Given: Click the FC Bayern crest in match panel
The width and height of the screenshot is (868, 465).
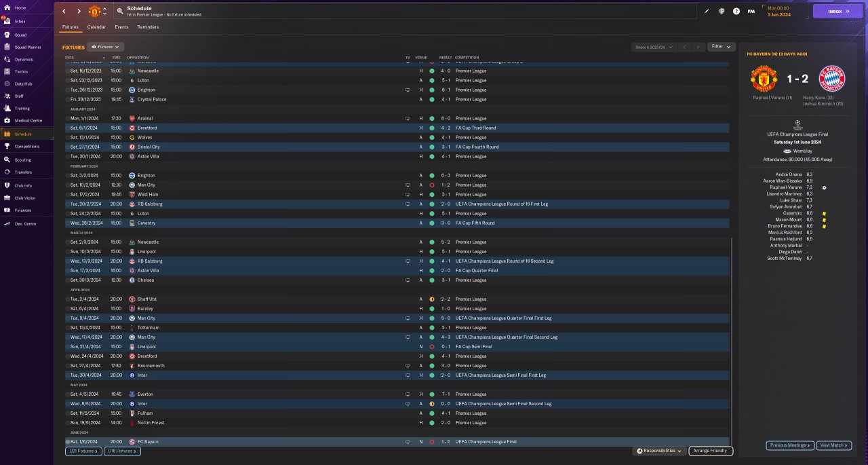Looking at the screenshot, I should [832, 79].
